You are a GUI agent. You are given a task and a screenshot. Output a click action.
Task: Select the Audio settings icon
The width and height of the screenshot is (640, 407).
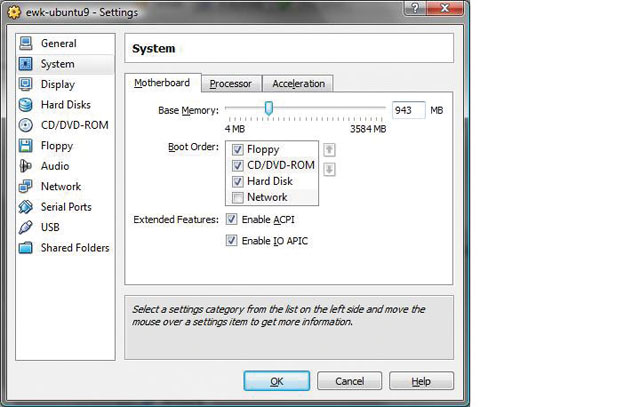pyautogui.click(x=26, y=166)
